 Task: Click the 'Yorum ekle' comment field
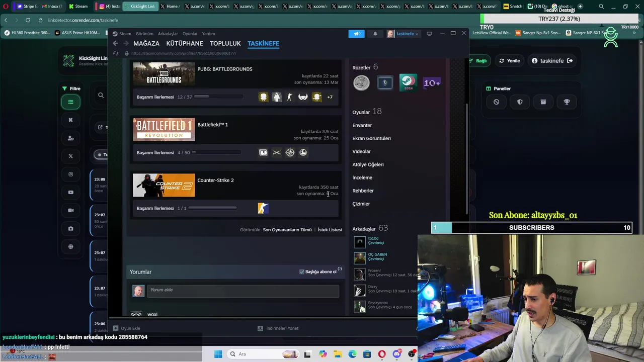click(243, 291)
